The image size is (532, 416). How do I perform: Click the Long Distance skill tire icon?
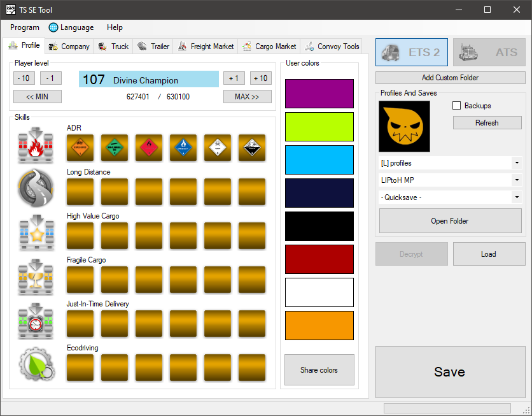(36, 189)
